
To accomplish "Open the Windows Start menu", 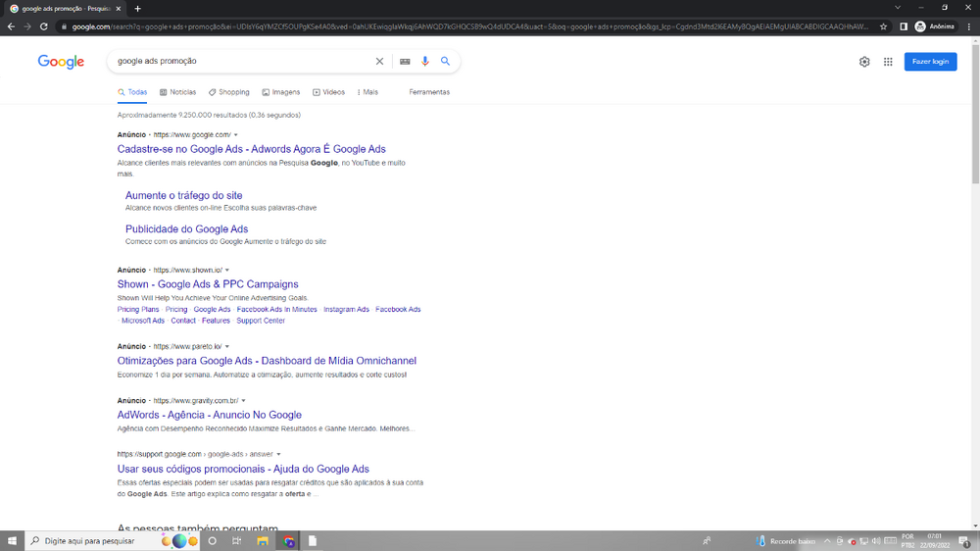I will point(12,541).
